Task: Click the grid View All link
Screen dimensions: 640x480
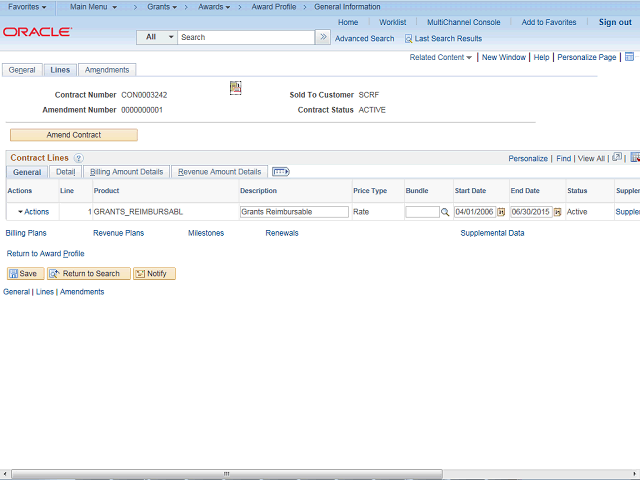Action: click(591, 158)
